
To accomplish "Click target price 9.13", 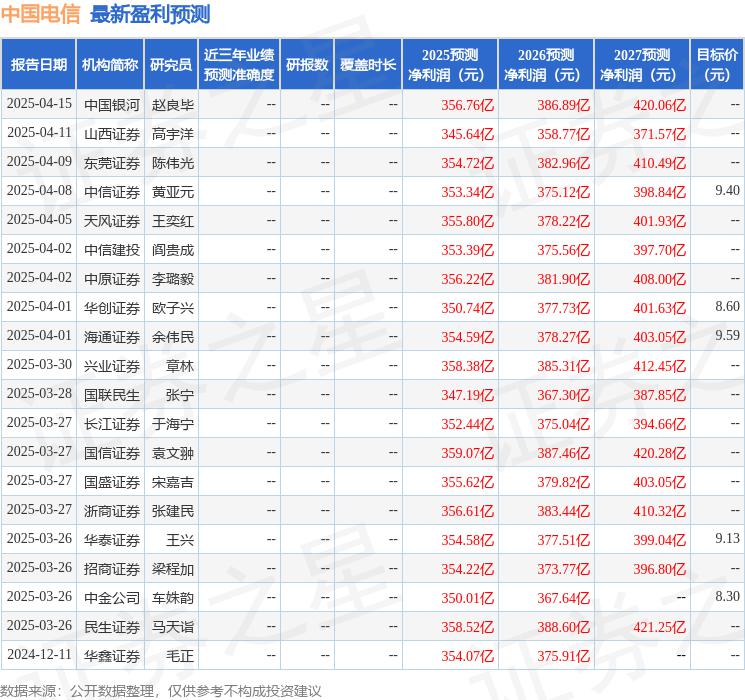I will (727, 538).
